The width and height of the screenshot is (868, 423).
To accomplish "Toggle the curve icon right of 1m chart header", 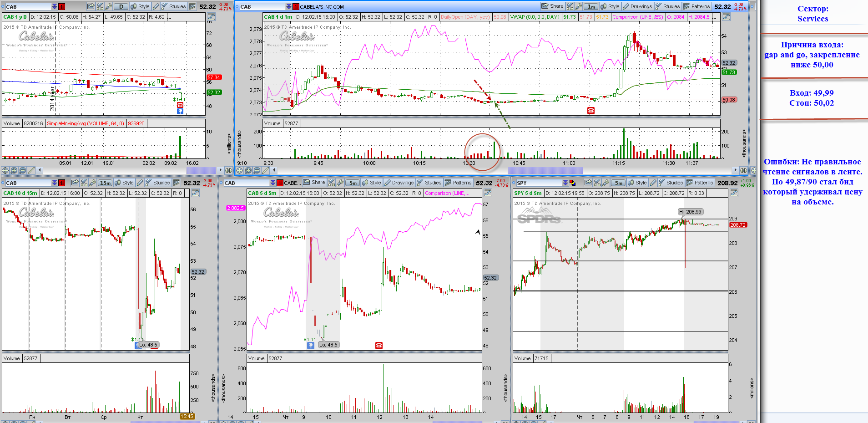I will pyautogui.click(x=726, y=17).
